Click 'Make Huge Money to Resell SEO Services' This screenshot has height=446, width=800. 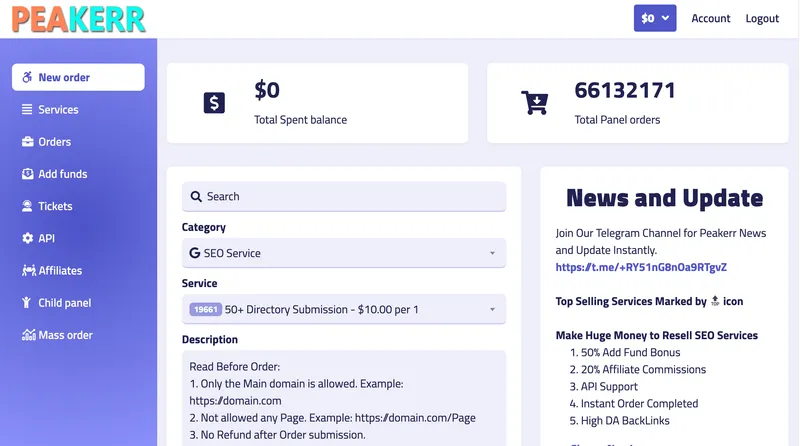(657, 335)
